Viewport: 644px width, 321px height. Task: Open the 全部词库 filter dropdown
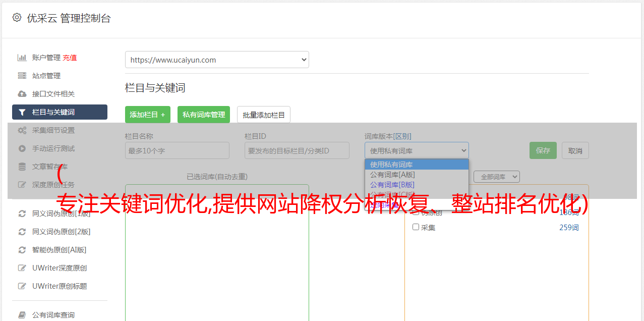coord(497,177)
